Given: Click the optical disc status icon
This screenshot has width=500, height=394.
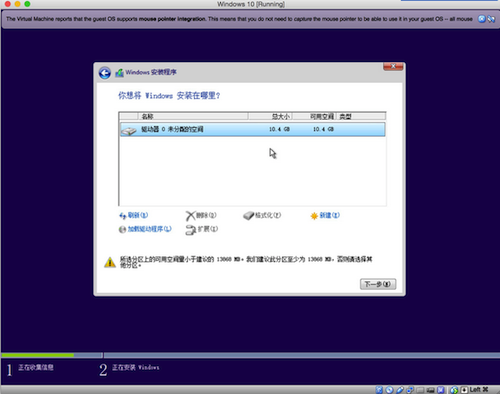Looking at the screenshot, I should tap(389, 389).
